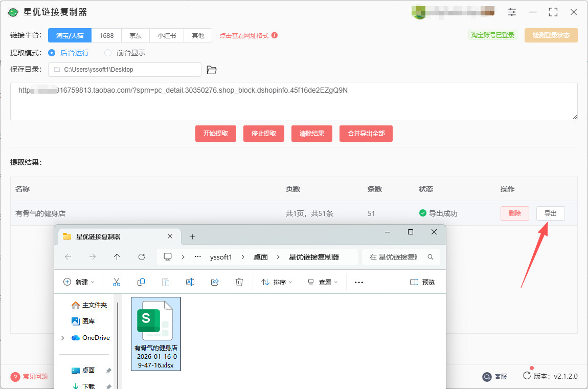Viewport: 588px width, 389px height.
Task: Click the version refresh icon
Action: pyautogui.click(x=527, y=376)
